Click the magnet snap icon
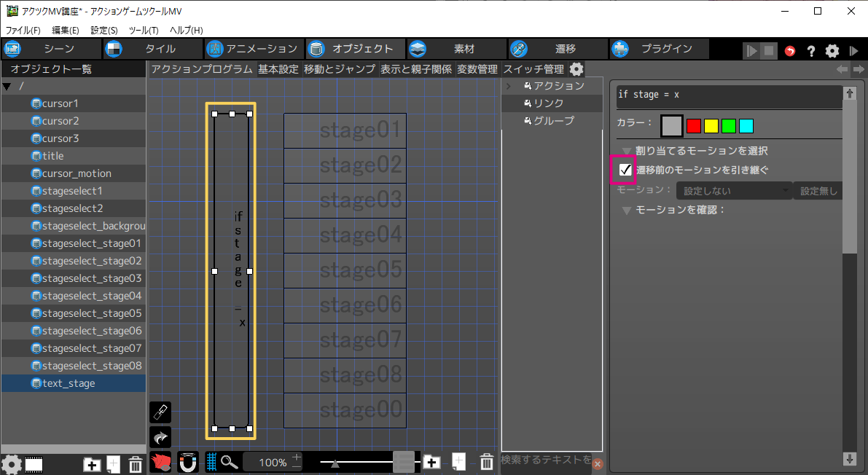 click(188, 462)
